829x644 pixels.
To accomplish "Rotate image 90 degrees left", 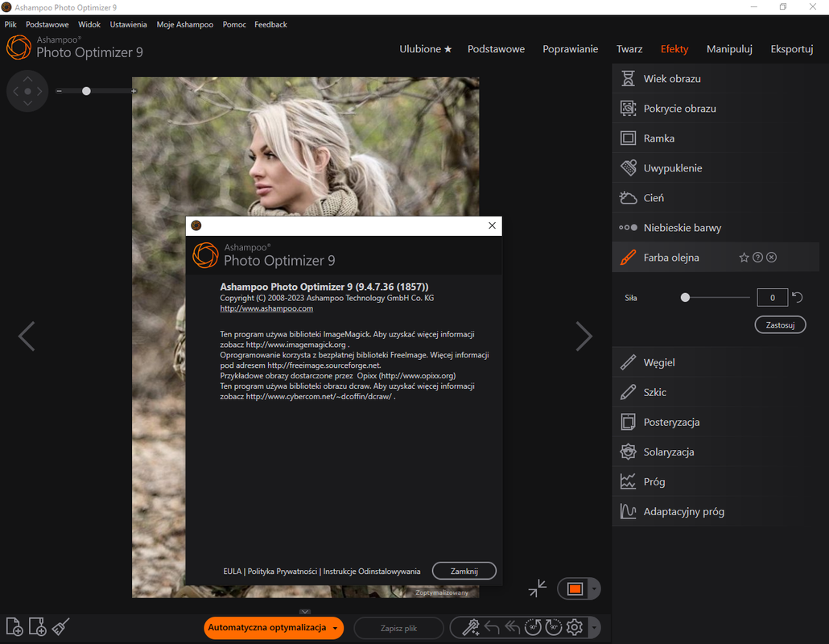I will tap(532, 628).
